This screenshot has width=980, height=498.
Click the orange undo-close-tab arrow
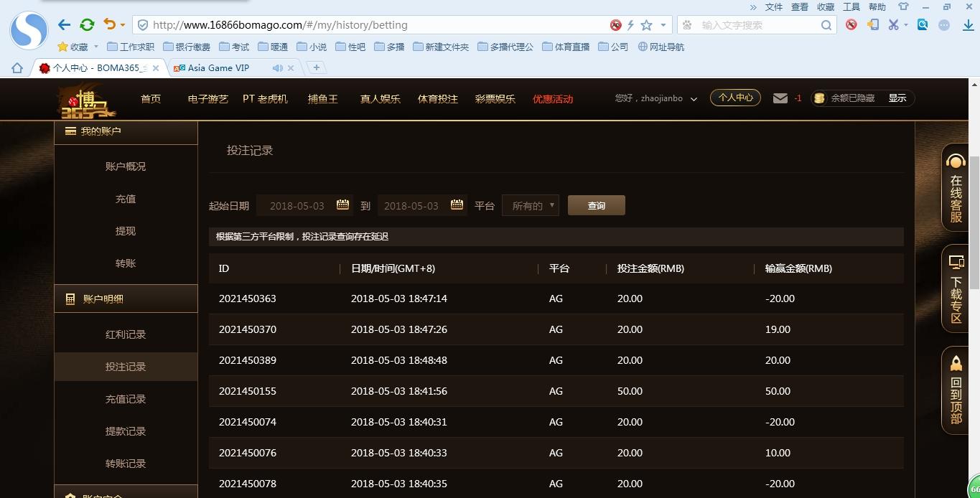(x=109, y=24)
